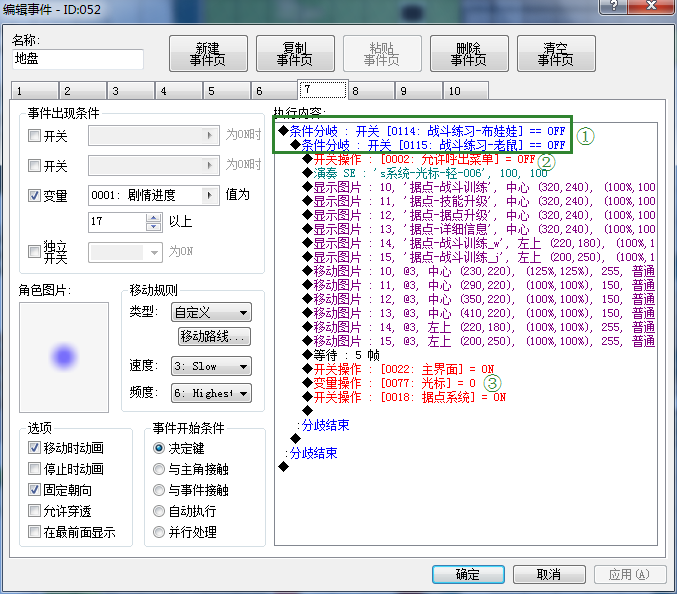
Task: Enable the first 开关 condition checkbox
Action: click(x=34, y=136)
